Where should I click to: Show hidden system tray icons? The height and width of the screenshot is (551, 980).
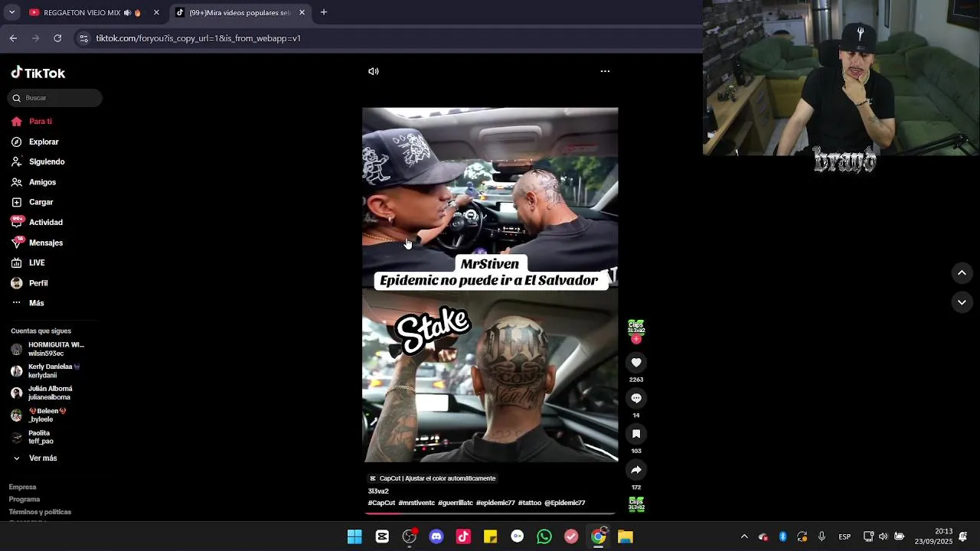pyautogui.click(x=744, y=536)
